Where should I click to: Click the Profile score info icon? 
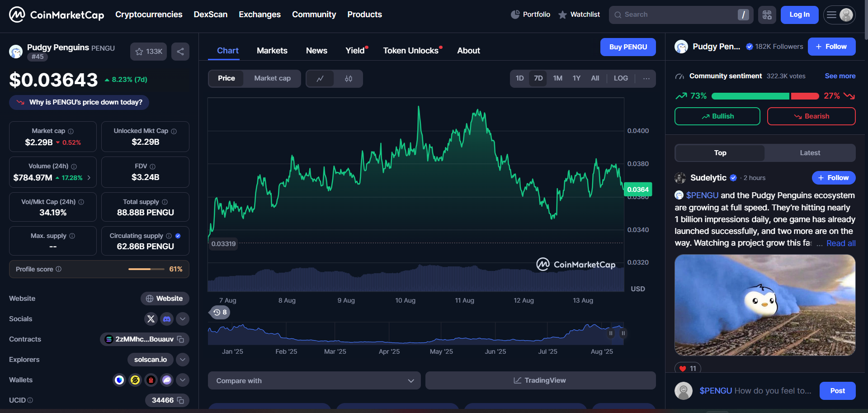pos(59,269)
